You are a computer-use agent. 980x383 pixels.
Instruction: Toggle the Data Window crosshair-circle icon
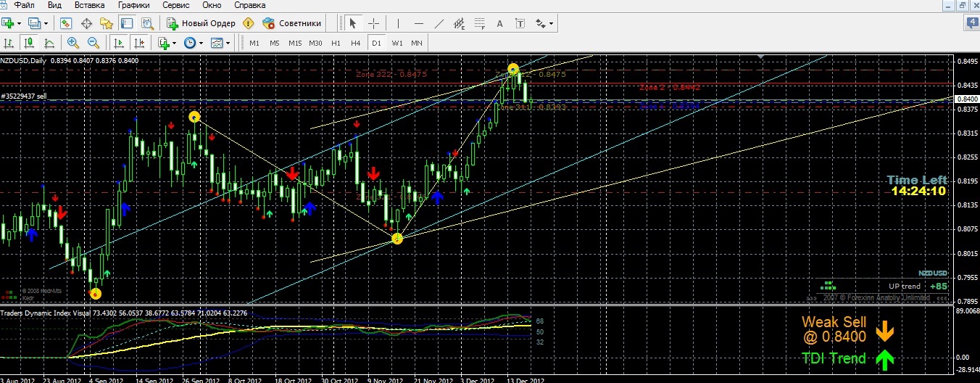pyautogui.click(x=86, y=23)
